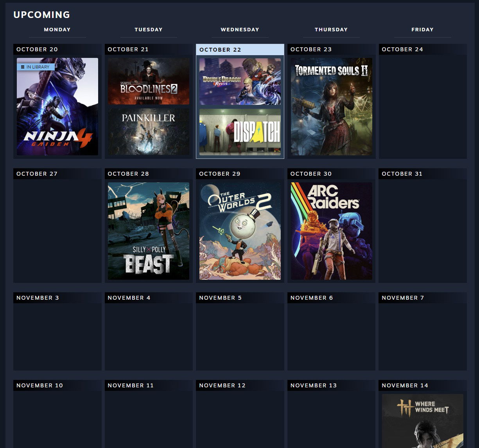Open the Where Winds Meet capsule
Screen dimensions: 479x448
coord(422,421)
